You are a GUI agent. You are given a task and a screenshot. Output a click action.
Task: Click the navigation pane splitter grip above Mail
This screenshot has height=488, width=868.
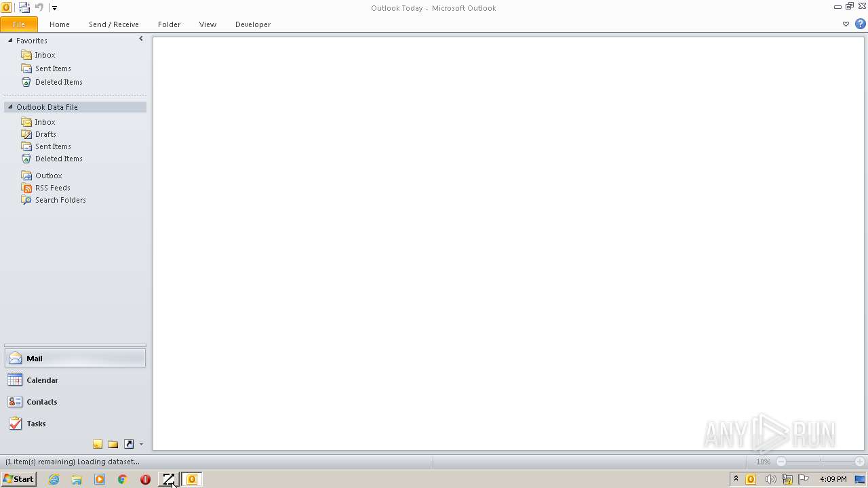click(75, 345)
